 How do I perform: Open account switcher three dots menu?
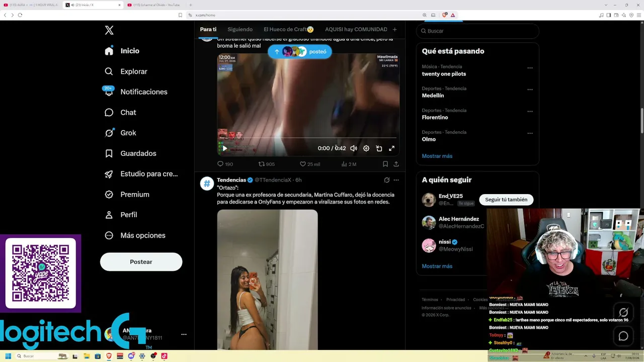coord(184,334)
